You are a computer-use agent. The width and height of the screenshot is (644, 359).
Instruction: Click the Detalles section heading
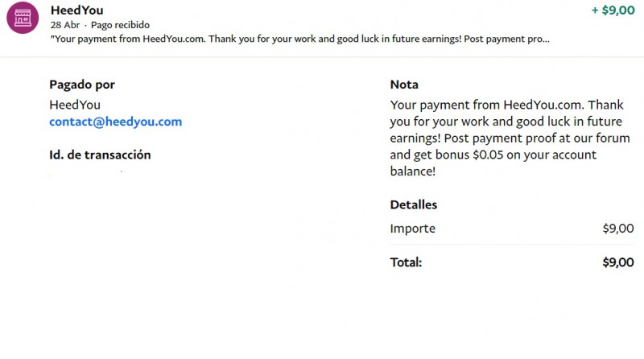pos(414,204)
